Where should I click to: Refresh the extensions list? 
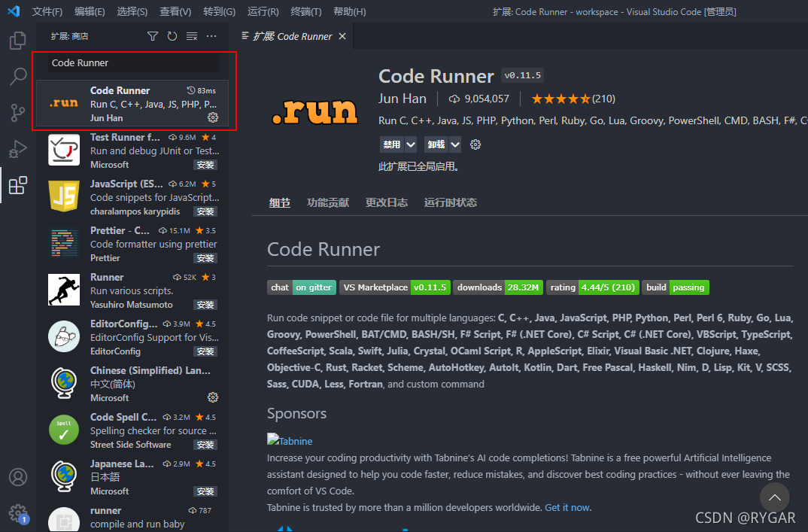coord(172,36)
